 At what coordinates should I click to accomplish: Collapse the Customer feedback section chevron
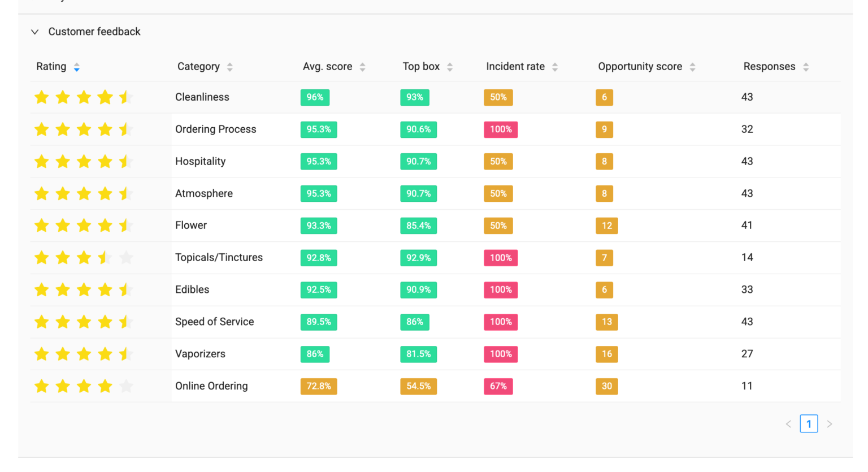coord(35,32)
